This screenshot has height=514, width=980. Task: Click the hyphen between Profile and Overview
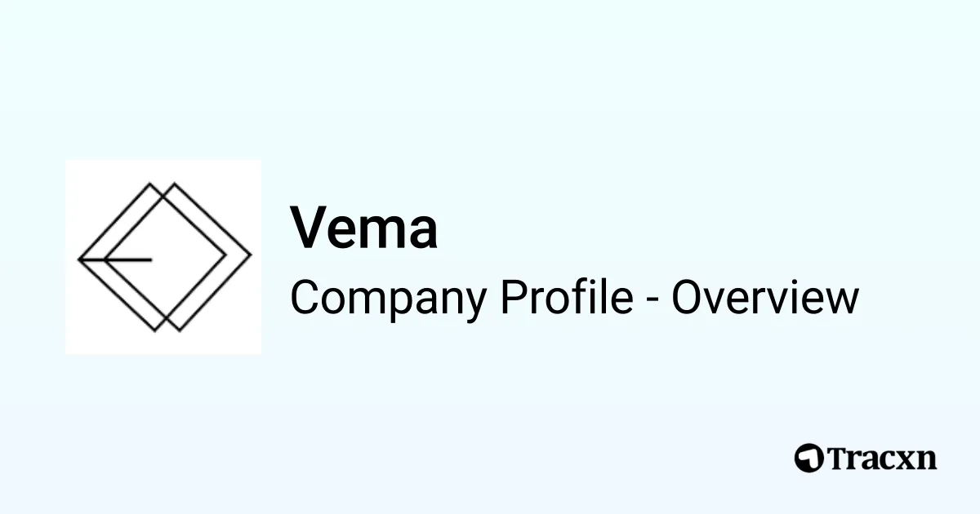[x=652, y=299]
